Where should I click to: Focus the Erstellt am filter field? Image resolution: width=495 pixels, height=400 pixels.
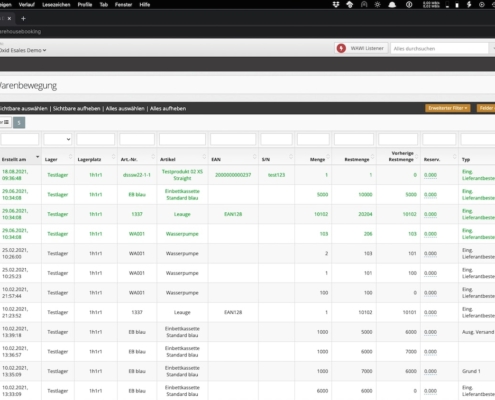(20, 139)
